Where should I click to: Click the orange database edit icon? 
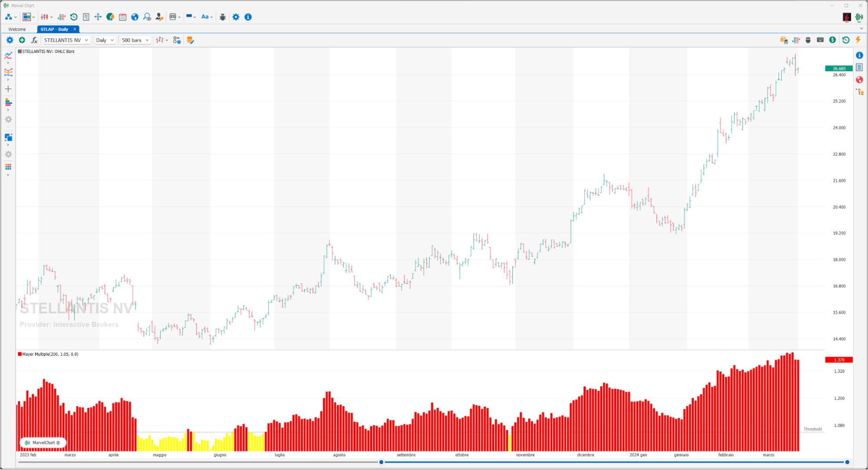[x=190, y=40]
